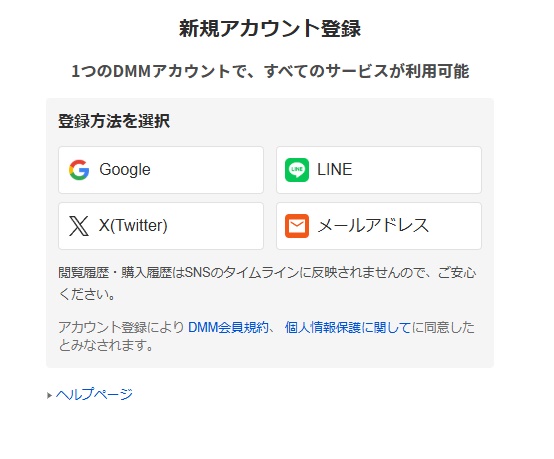Go to the ヘルプページ link
The image size is (554, 459).
pos(94,394)
